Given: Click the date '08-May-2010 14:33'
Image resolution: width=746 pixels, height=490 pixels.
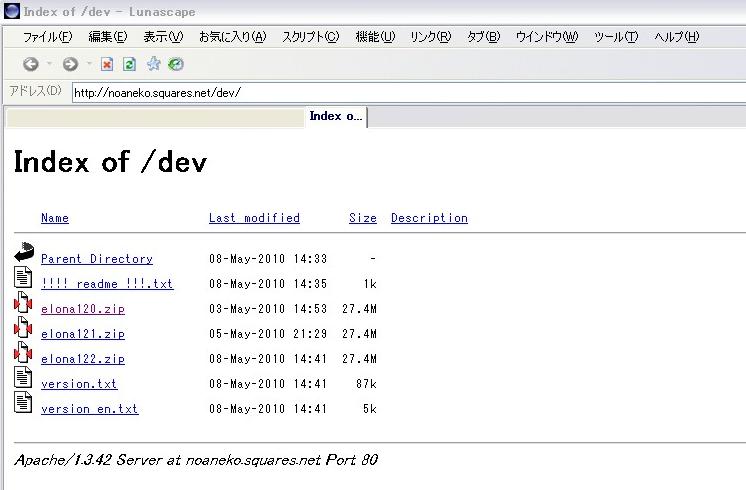Looking at the screenshot, I should (268, 259).
